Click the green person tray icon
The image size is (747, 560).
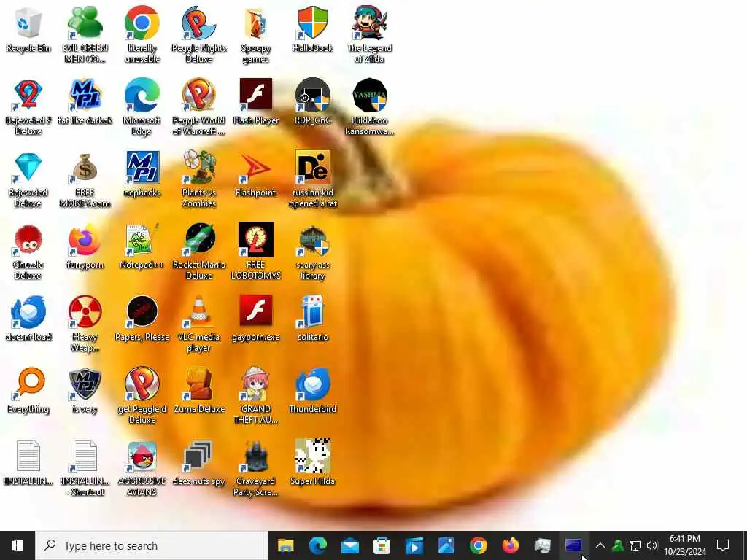[618, 545]
